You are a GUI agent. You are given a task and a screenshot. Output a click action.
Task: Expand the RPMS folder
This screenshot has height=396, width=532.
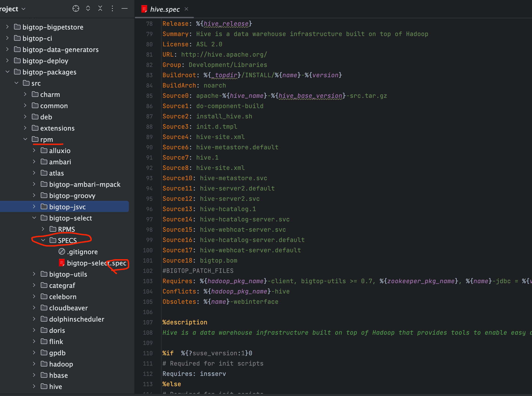tap(43, 229)
